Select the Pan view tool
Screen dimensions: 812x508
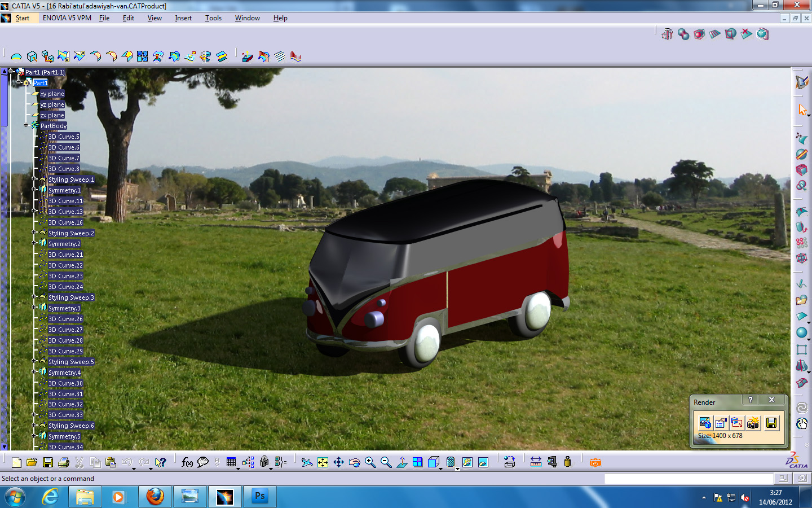[x=339, y=463]
